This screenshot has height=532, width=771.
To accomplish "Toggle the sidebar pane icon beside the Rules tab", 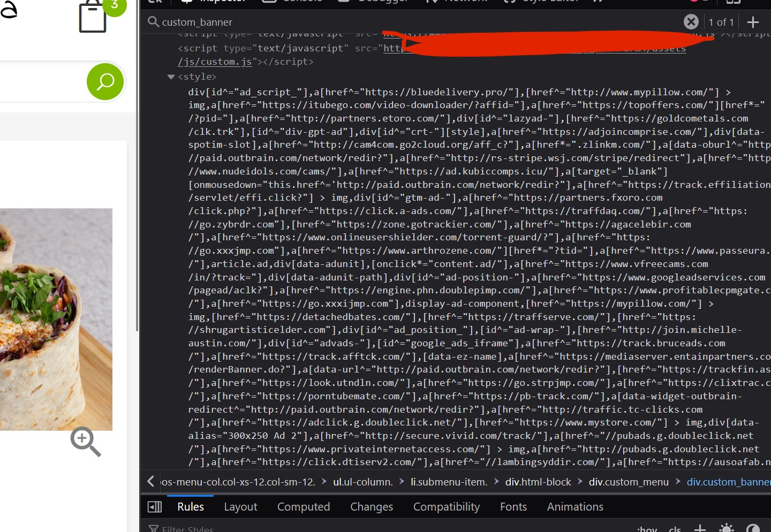I will click(155, 507).
